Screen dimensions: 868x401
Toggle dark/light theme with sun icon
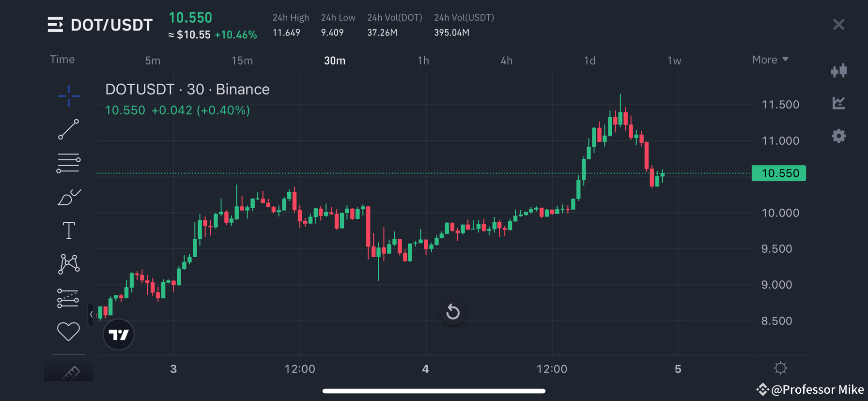(780, 368)
